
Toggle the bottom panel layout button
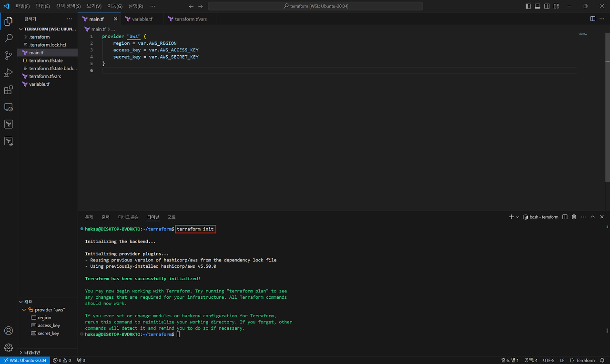pyautogui.click(x=538, y=6)
